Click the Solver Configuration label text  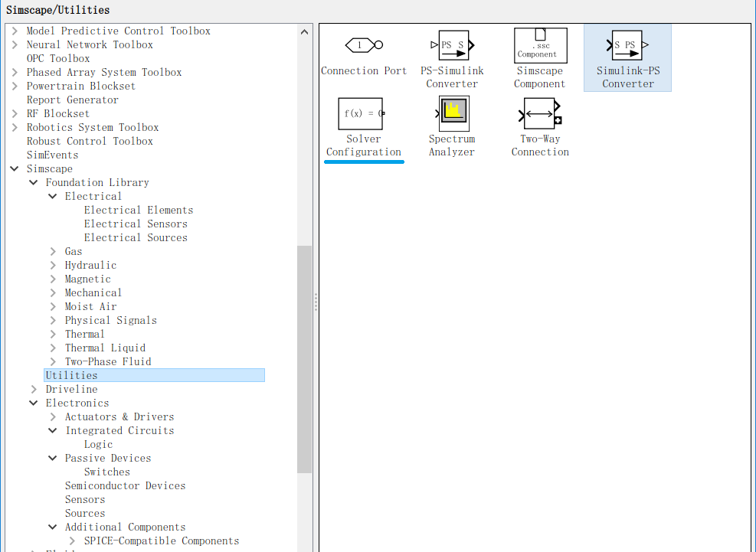[x=364, y=145]
